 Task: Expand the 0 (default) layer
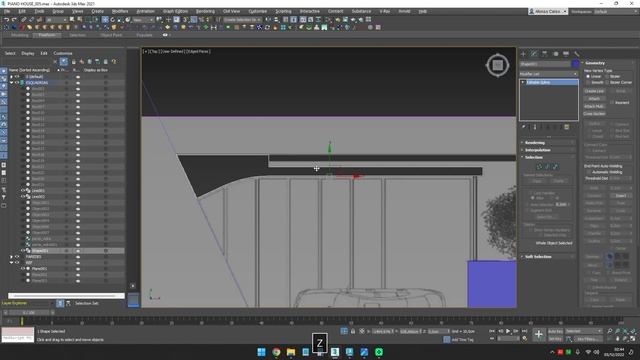11,76
